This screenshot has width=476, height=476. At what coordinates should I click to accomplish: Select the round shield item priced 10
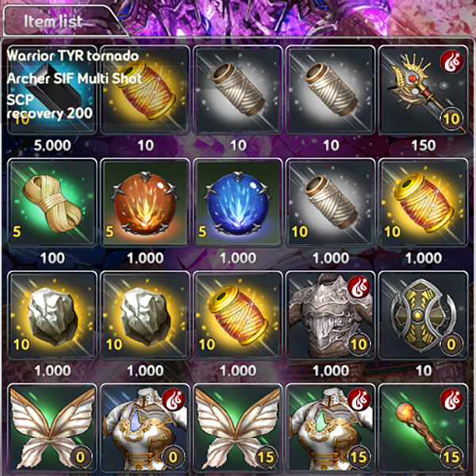(x=423, y=315)
